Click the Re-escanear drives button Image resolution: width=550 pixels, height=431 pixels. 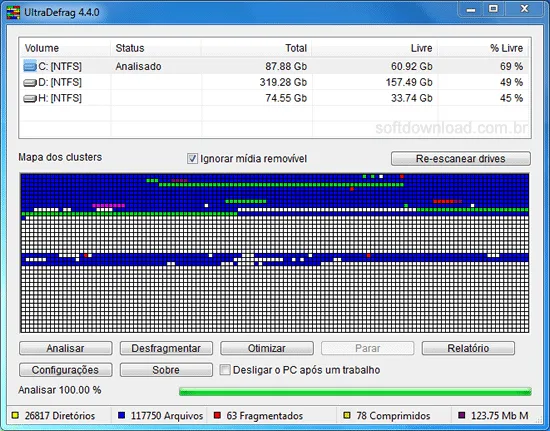[461, 159]
